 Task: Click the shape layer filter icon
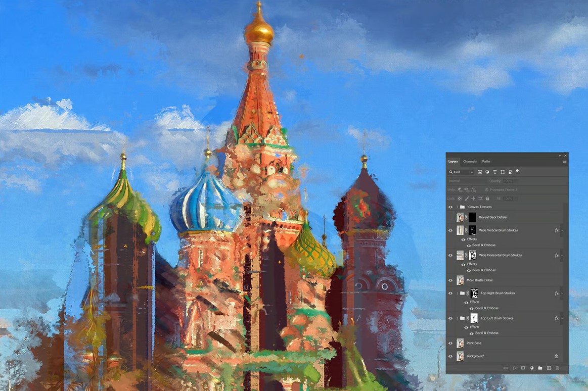point(503,172)
